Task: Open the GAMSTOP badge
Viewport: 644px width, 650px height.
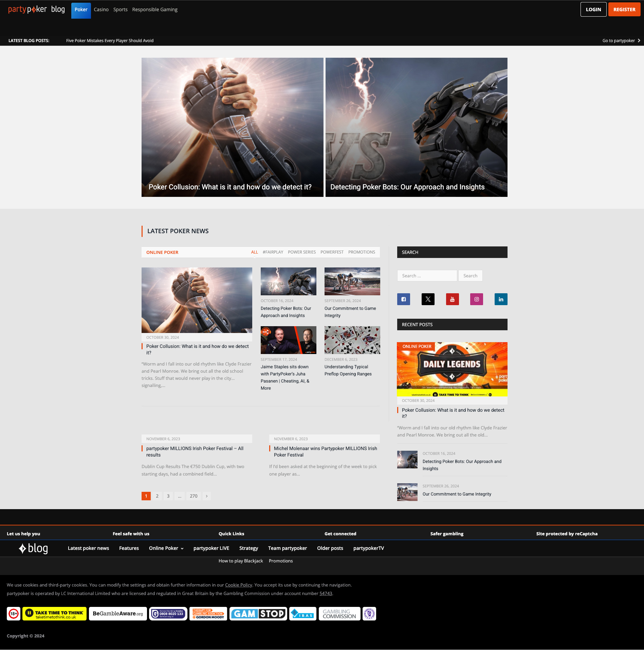Action: 258,613
